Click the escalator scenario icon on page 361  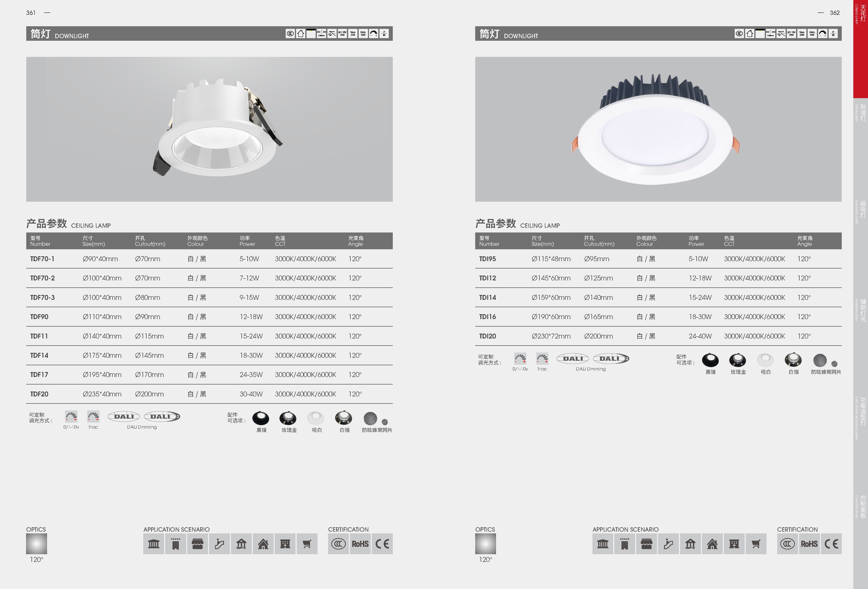[219, 544]
